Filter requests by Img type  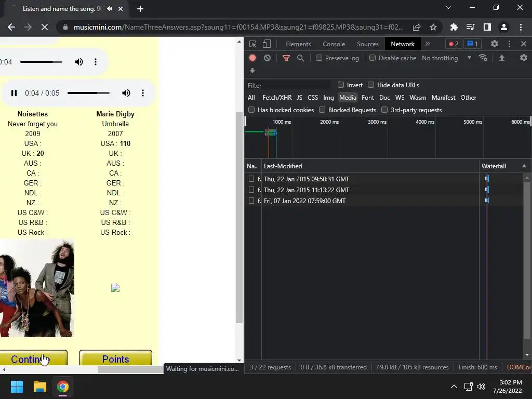328,97
